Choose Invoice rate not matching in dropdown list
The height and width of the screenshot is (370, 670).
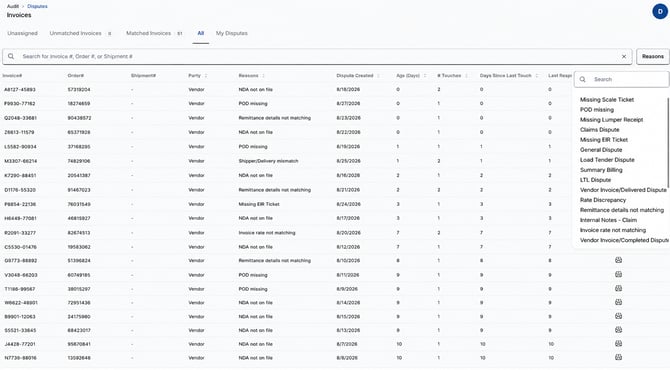613,230
